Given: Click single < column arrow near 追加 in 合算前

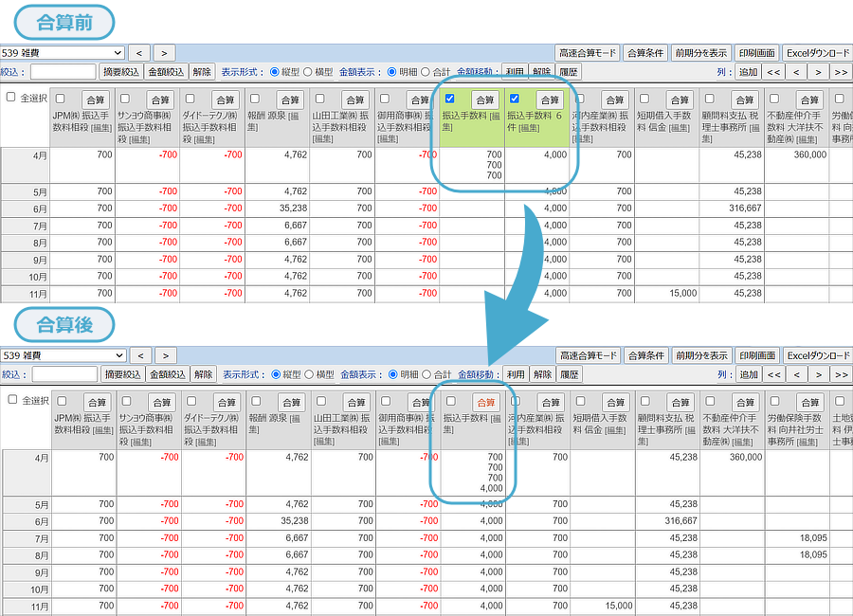Looking at the screenshot, I should pyautogui.click(x=797, y=72).
